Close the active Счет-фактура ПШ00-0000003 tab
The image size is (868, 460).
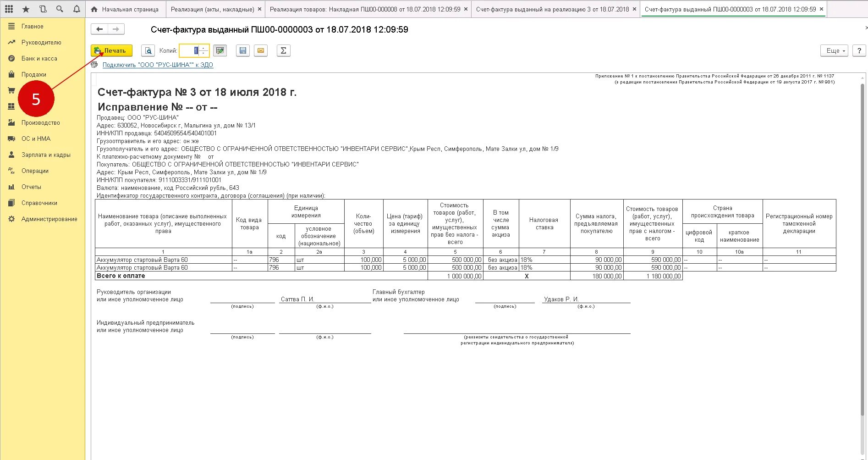pos(821,9)
